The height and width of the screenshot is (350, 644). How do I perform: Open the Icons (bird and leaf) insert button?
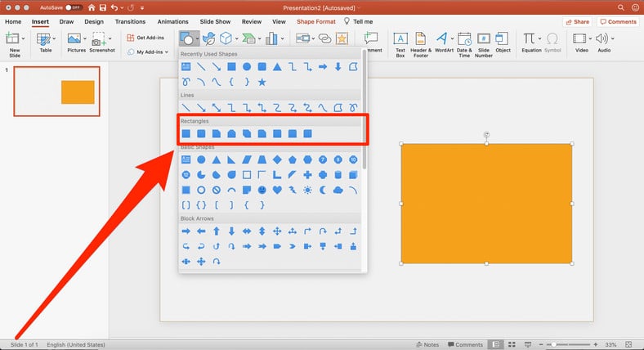pos(209,38)
